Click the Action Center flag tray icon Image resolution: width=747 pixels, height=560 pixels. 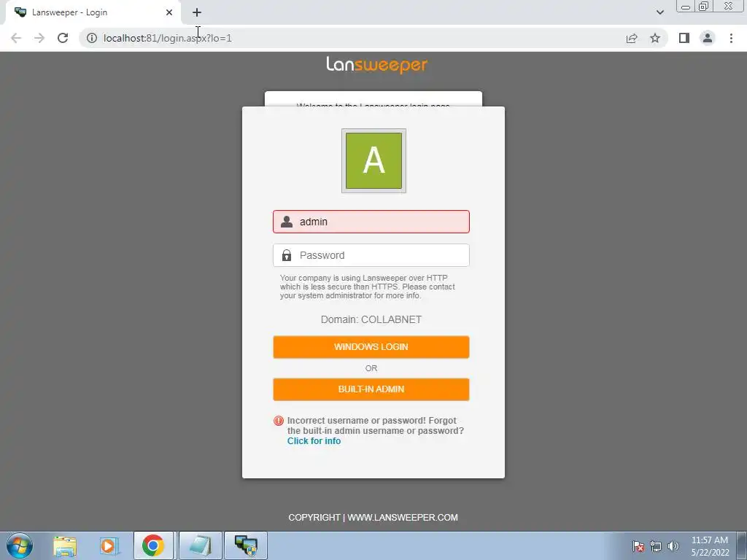coord(638,546)
